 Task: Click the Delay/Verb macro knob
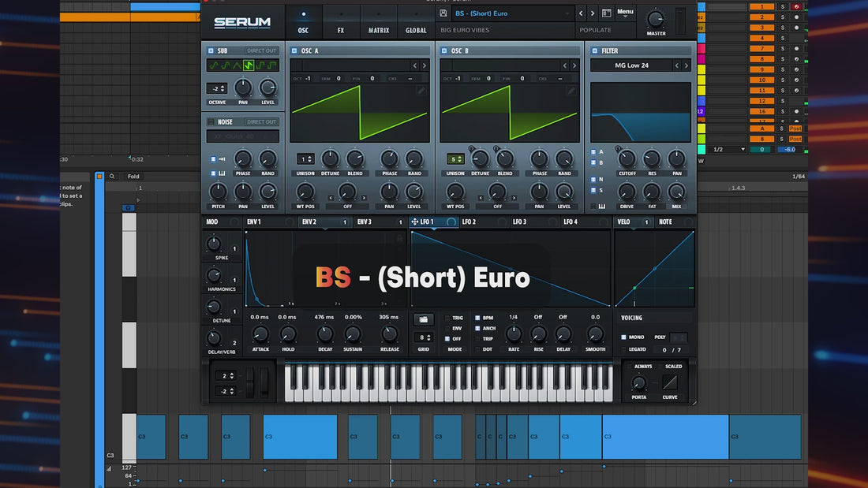[214, 338]
